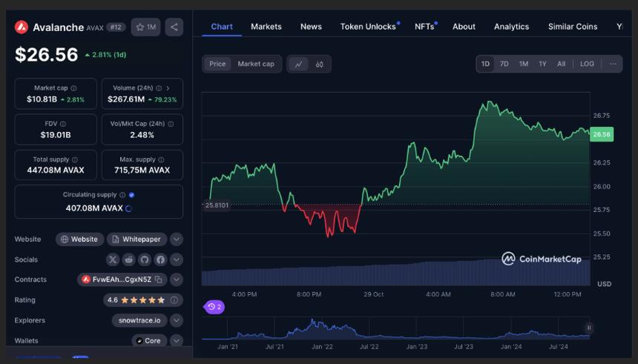
Task: Click Circulating supply info icon
Action: [x=122, y=195]
